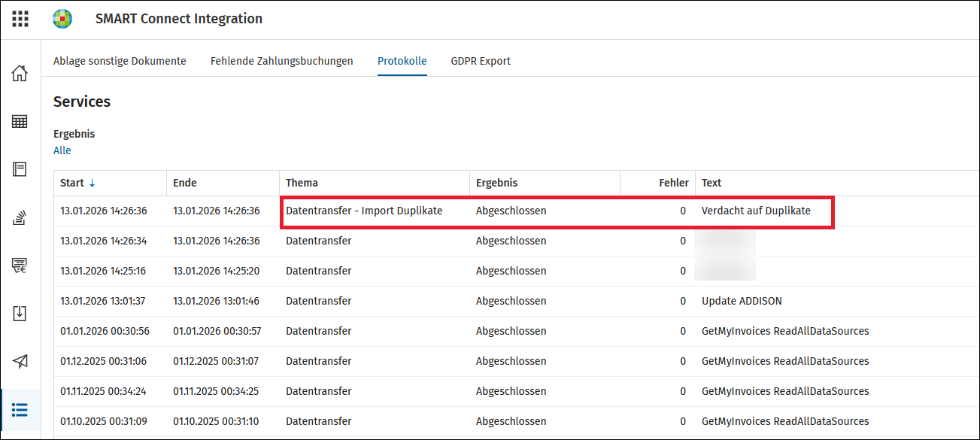This screenshot has height=440, width=980.
Task: Select end time 01.01.2026 00:30:57
Action: [x=217, y=332]
